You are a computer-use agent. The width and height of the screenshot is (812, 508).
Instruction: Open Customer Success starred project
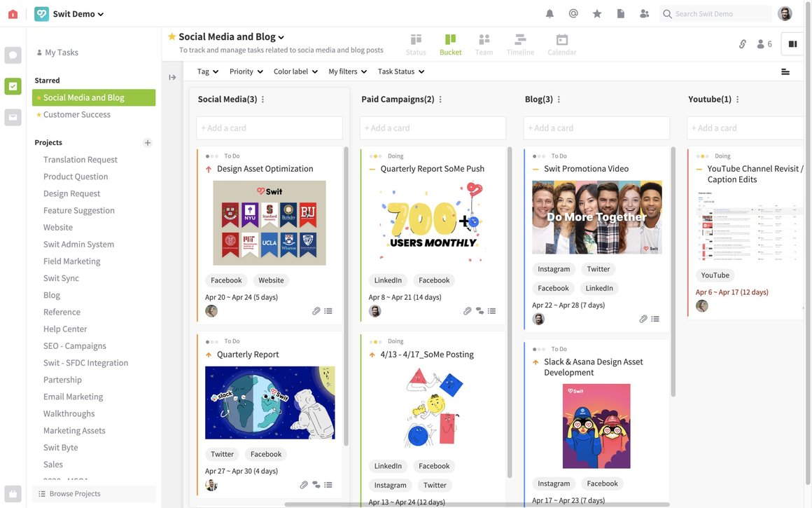(77, 115)
